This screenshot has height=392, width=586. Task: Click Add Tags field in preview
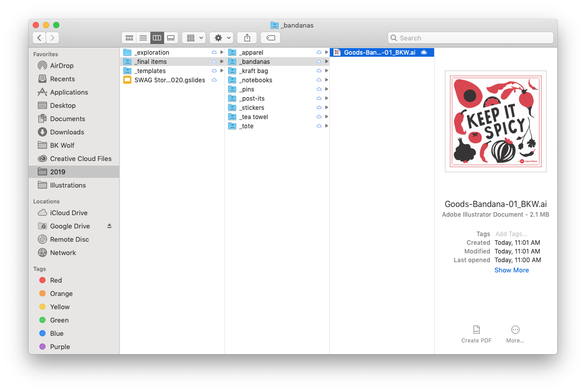(x=511, y=234)
